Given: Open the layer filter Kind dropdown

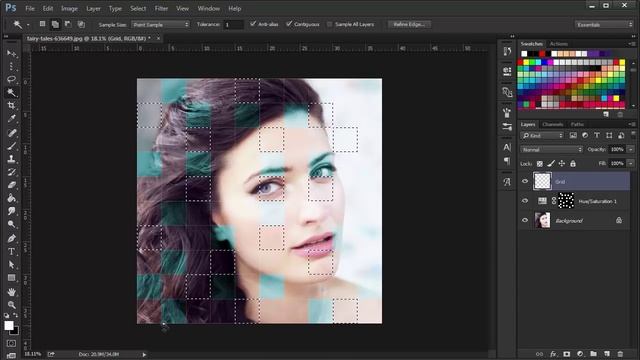Looking at the screenshot, I should [542, 136].
